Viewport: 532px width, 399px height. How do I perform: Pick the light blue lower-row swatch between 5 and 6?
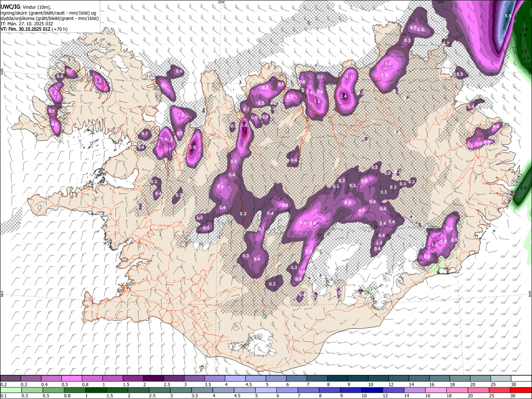pyautogui.click(x=266, y=390)
